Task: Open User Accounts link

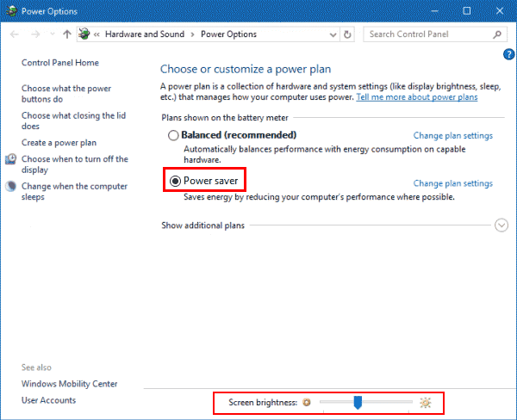Action: (49, 400)
